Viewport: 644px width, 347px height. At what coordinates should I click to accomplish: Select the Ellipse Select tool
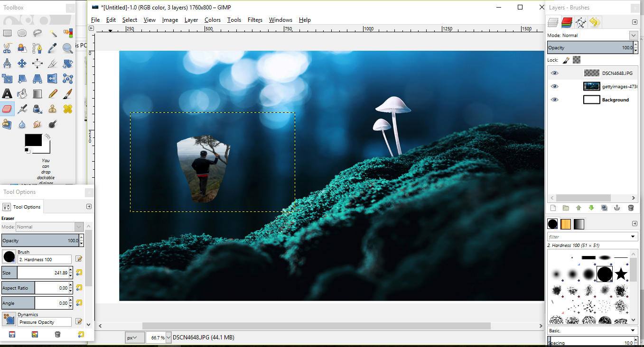point(22,33)
